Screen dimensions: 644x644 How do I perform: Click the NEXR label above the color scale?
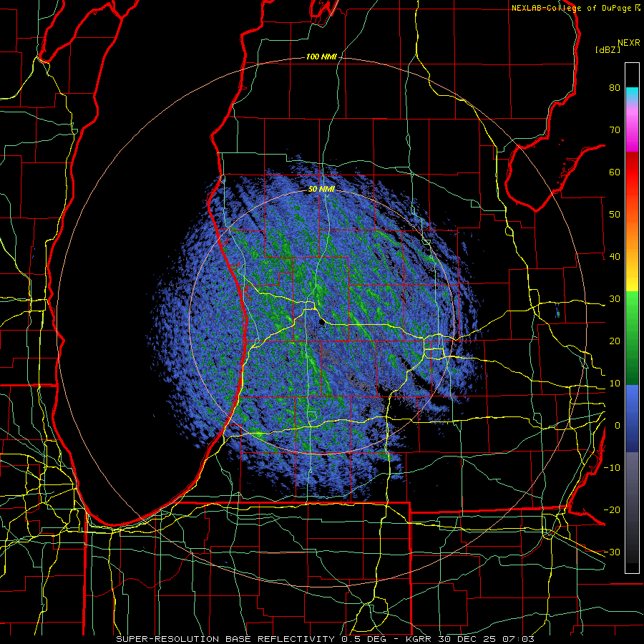(629, 43)
